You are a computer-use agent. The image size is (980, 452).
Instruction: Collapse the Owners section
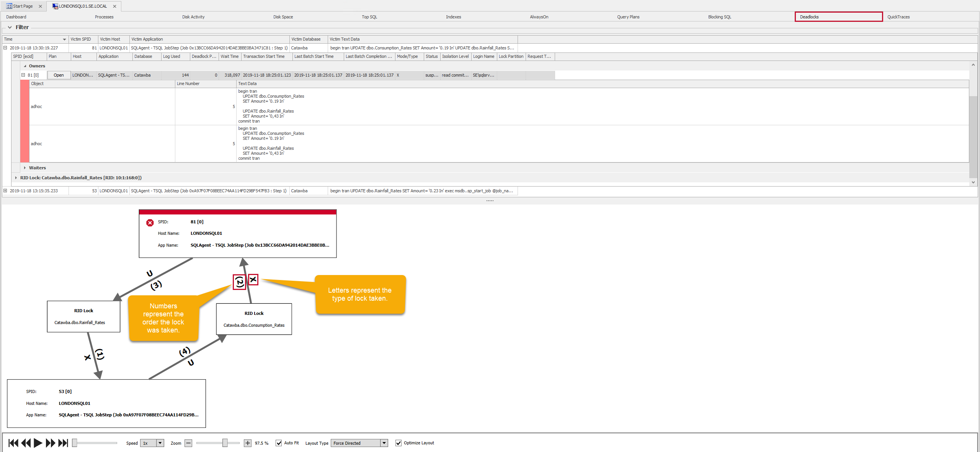point(24,66)
